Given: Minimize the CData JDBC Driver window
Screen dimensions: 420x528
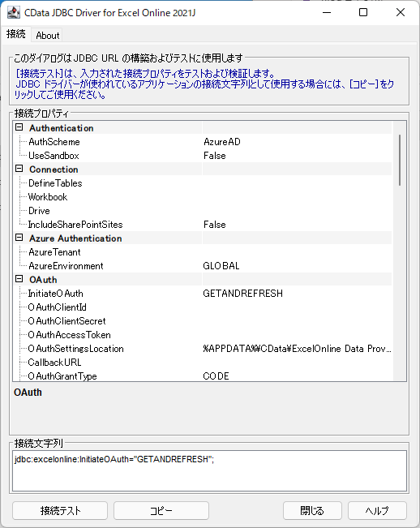Looking at the screenshot, I should pyautogui.click(x=327, y=12).
